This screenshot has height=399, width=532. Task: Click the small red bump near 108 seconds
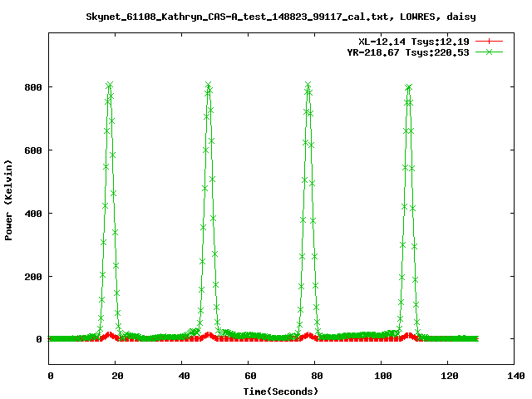(408, 336)
